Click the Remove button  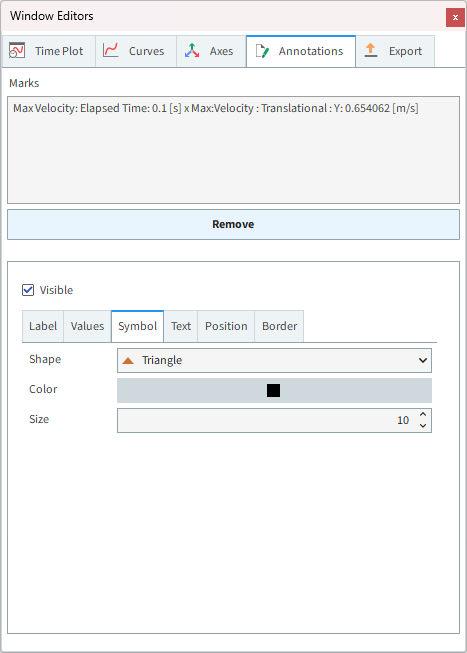coord(233,224)
